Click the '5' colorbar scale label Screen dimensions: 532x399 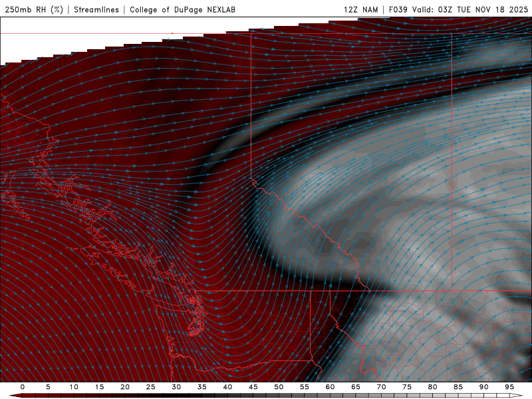[x=48, y=387]
